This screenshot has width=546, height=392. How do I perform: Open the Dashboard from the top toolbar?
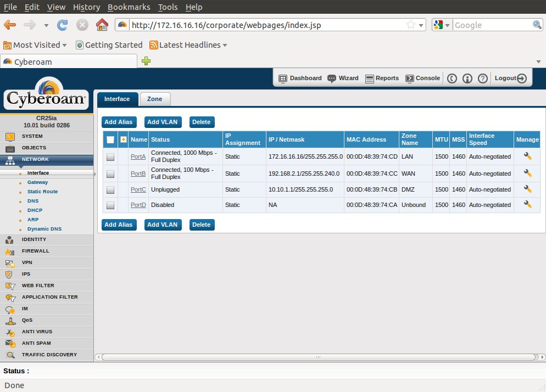tap(300, 78)
